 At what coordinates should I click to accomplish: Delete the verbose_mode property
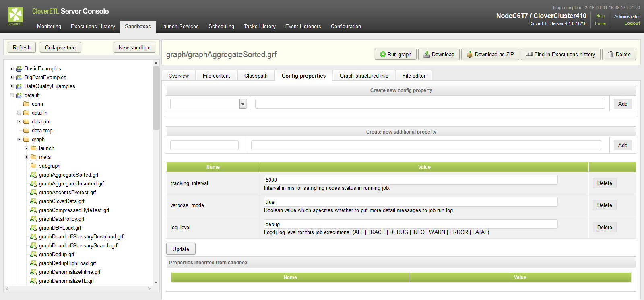605,205
